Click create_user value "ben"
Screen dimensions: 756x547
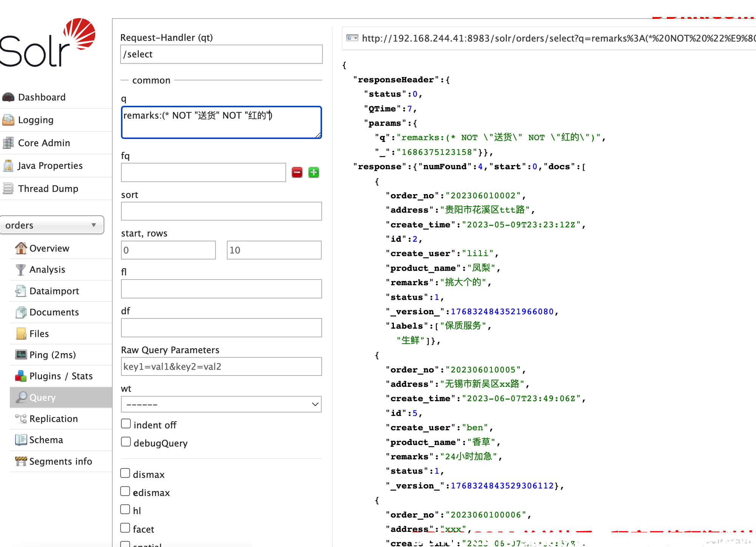(x=475, y=428)
